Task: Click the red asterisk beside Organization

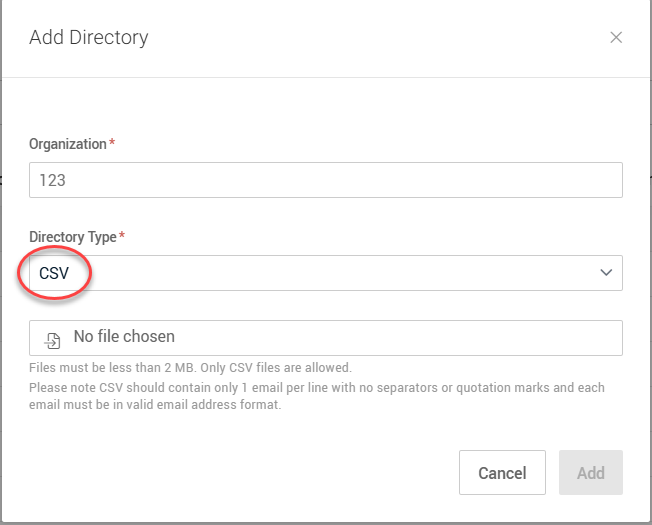Action: click(112, 144)
